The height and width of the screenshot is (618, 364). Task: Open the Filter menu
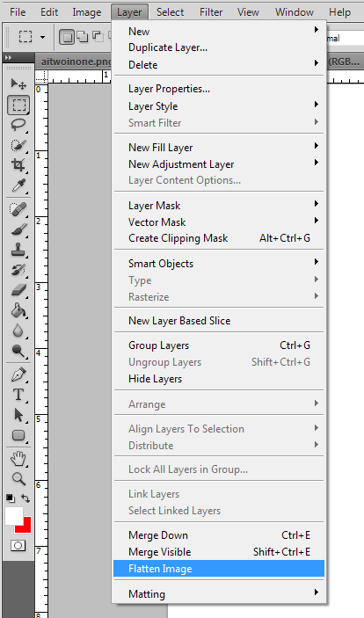pos(211,12)
